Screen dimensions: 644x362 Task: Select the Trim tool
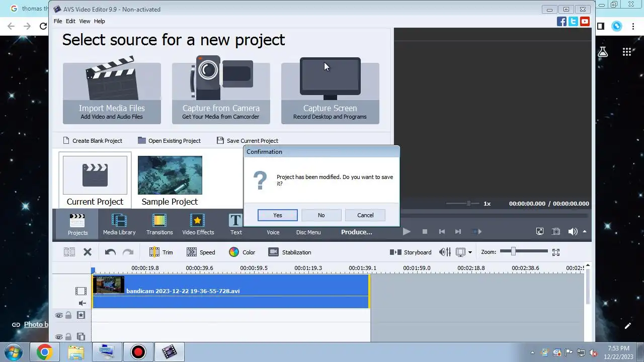(x=161, y=252)
